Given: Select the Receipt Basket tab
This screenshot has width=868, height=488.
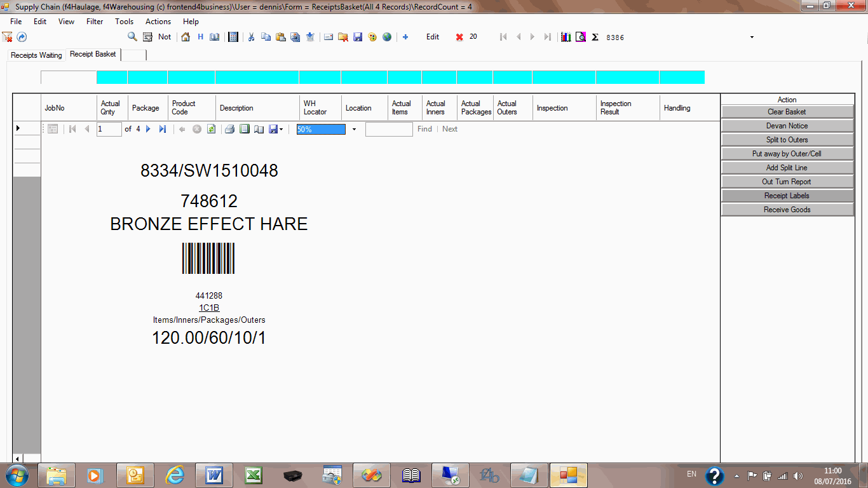Looking at the screenshot, I should pos(93,54).
